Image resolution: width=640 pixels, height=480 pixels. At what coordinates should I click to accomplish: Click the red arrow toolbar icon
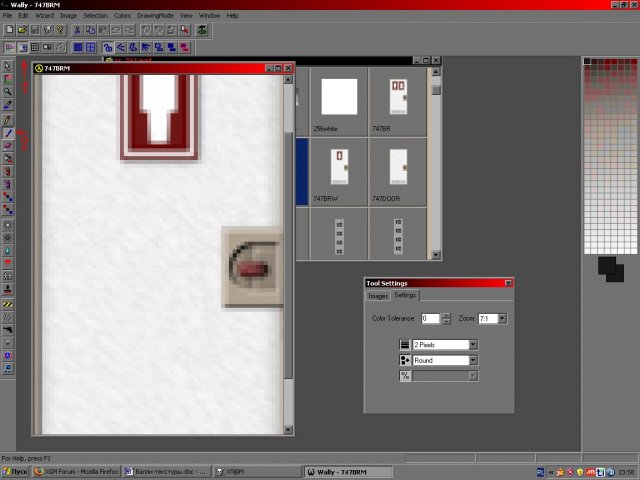click(x=185, y=30)
